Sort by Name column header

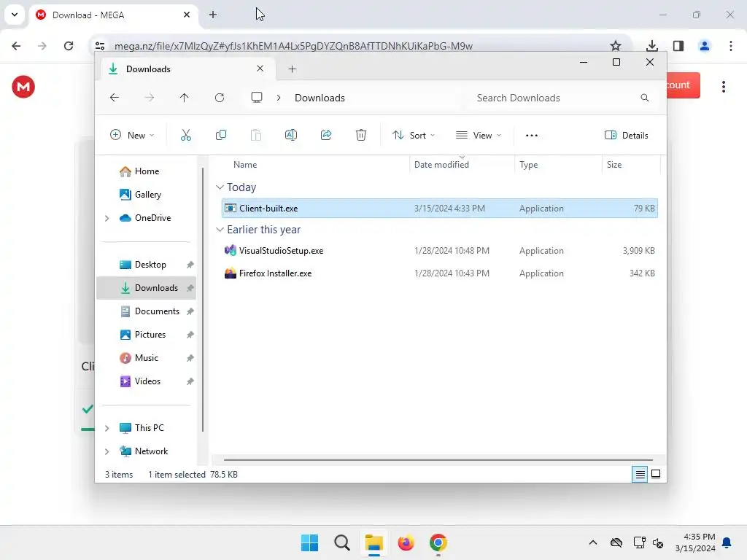[245, 165]
